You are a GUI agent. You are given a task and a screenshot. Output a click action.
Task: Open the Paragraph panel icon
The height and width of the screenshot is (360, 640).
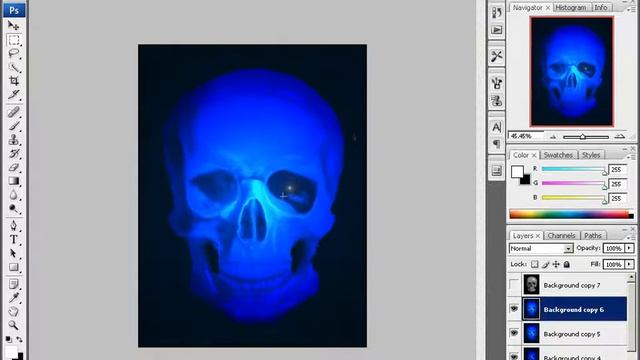(497, 144)
